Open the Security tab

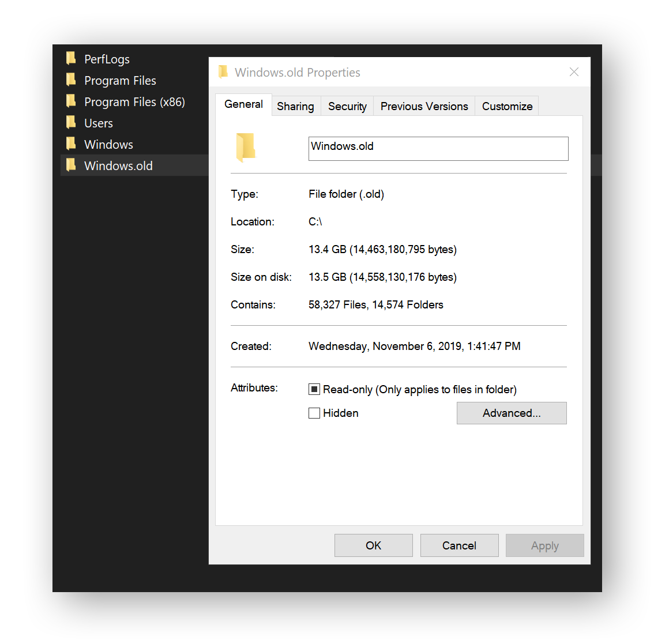click(347, 106)
